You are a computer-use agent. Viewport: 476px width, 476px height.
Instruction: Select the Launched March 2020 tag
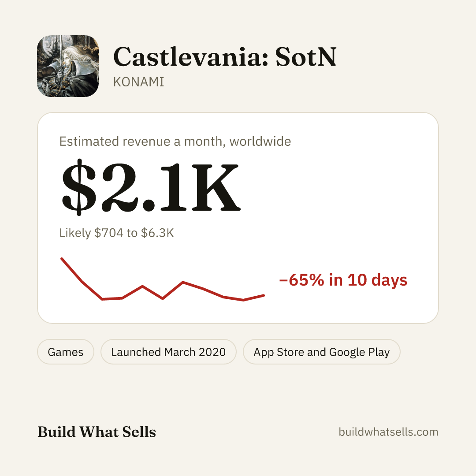[168, 352]
